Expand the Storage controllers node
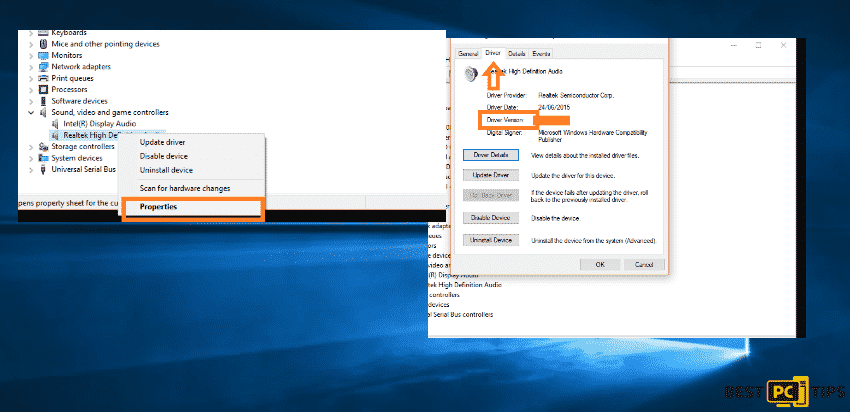Viewport: 850px width, 412px height. (x=30, y=146)
